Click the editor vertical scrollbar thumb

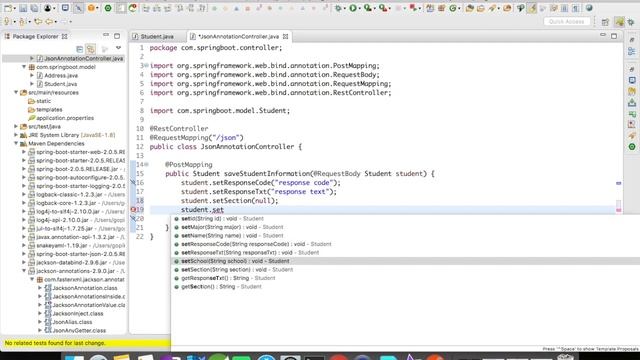coord(618,204)
